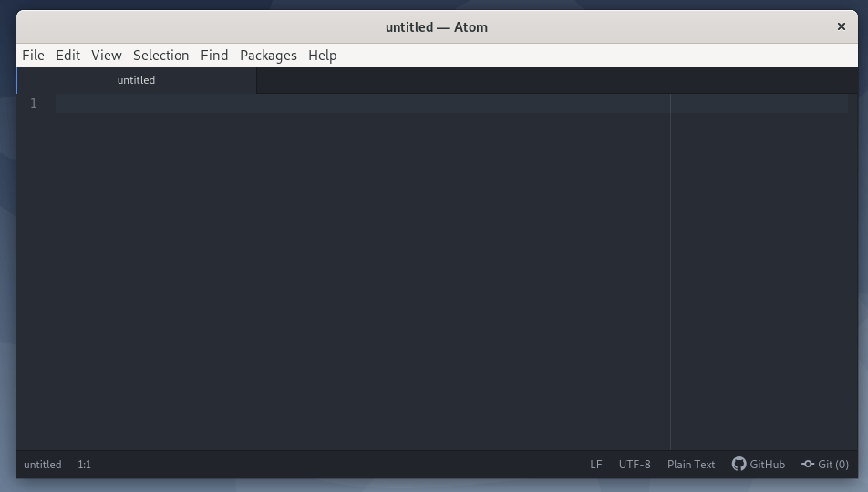Place cursor in the editor's first line
The image size is (868, 492).
[451, 104]
